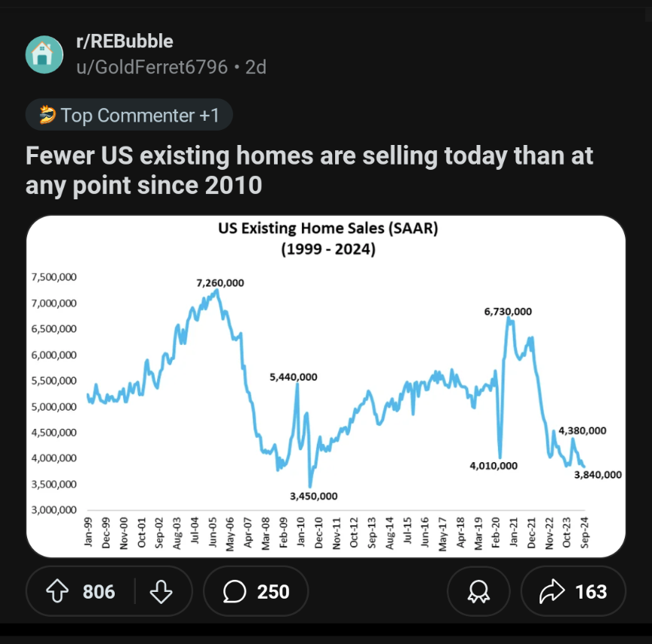Screen dimensions: 652x644
Task: Click the 7,260,000 peak label on chart
Action: [220, 283]
